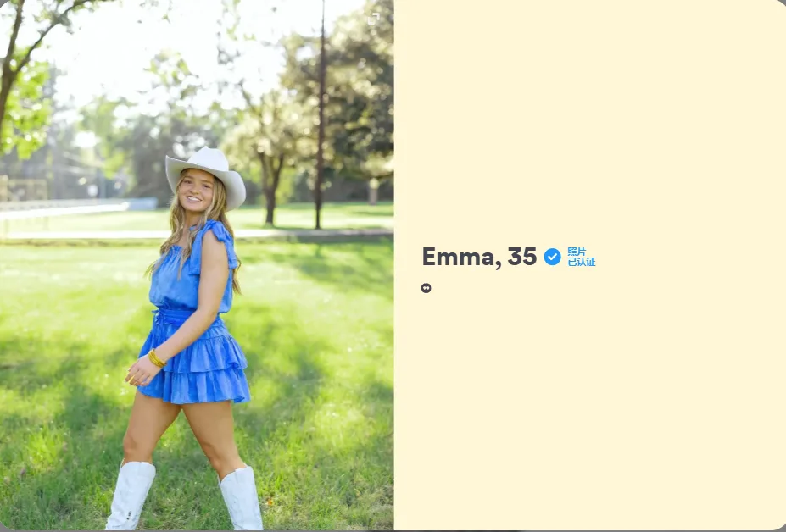This screenshot has width=786, height=532.
Task: Click the quotation mark icon below the name
Action: coord(426,288)
